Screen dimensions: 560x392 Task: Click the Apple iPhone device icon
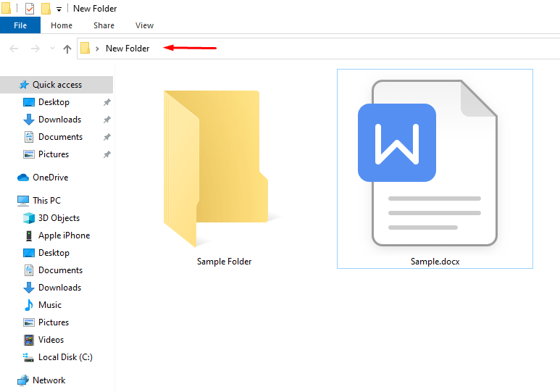29,235
